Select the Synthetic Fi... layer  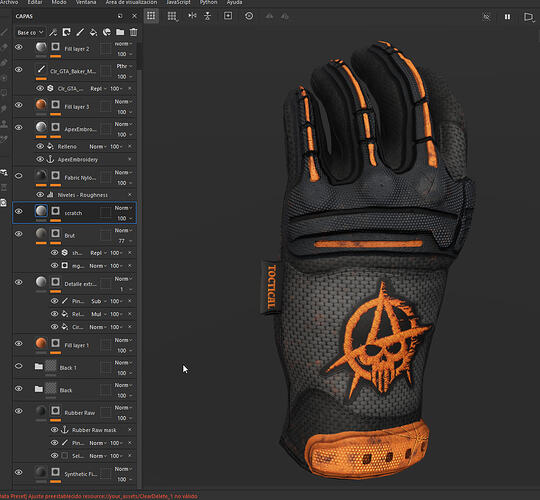(74, 474)
